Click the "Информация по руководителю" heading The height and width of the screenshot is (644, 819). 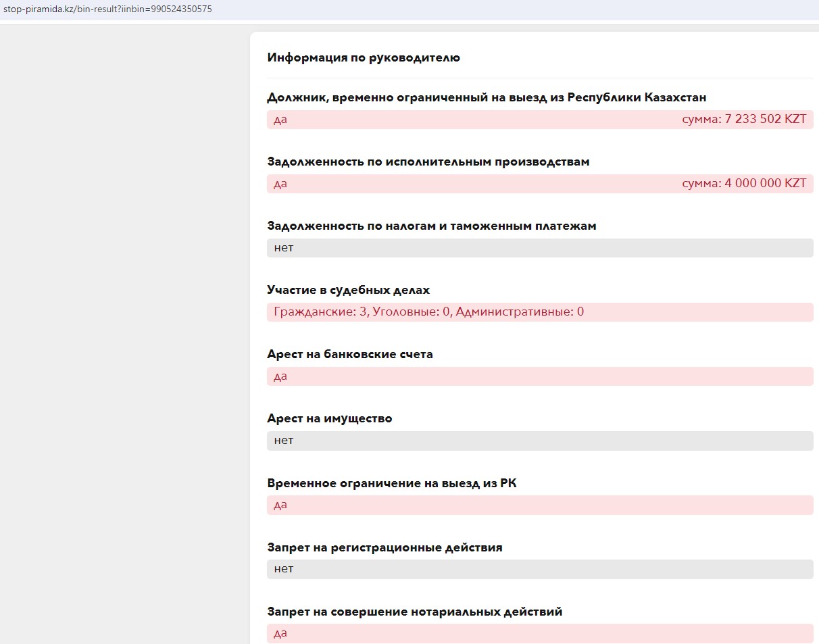click(364, 57)
